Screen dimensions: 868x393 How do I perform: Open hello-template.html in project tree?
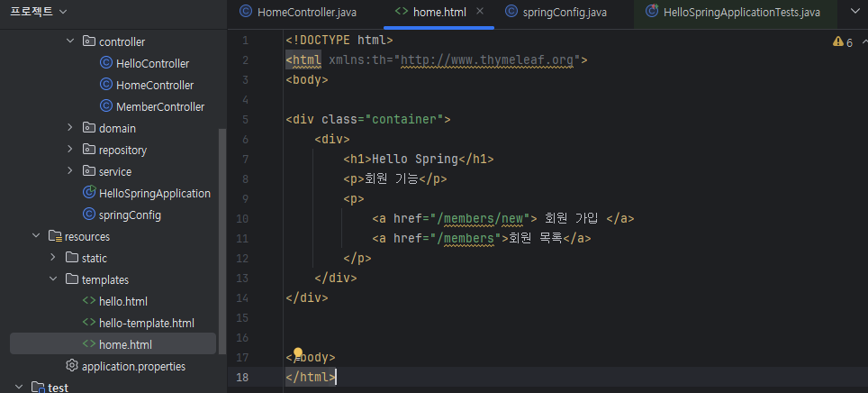point(146,323)
